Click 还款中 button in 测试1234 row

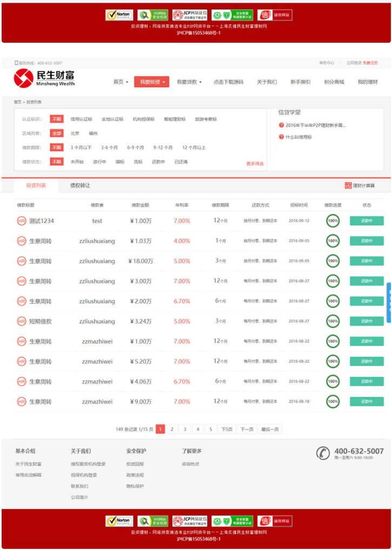pos(367,221)
